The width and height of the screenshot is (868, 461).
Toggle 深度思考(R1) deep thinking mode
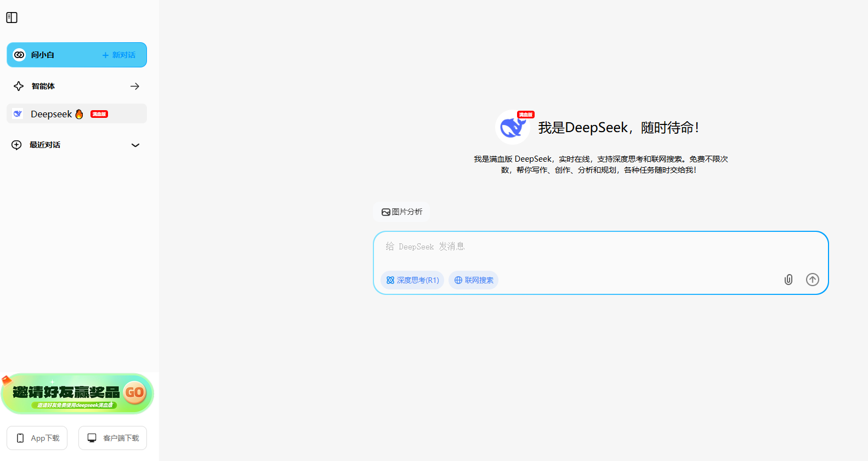pos(412,280)
